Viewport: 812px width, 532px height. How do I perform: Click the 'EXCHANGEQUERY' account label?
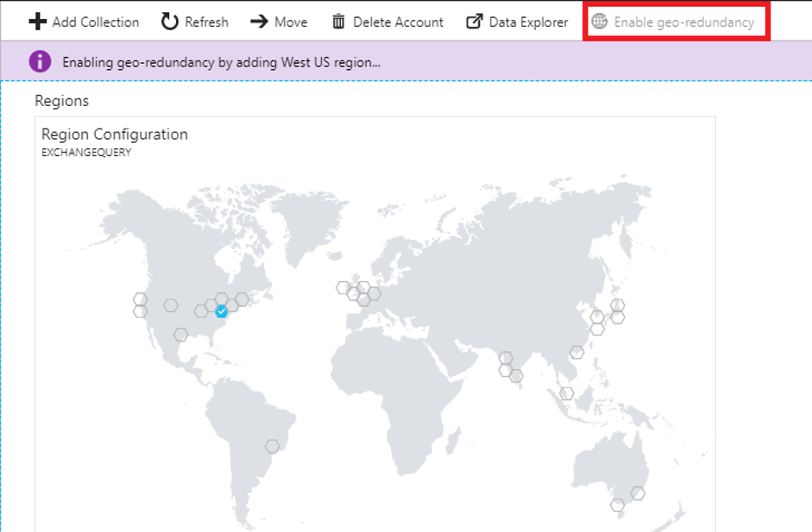click(86, 152)
